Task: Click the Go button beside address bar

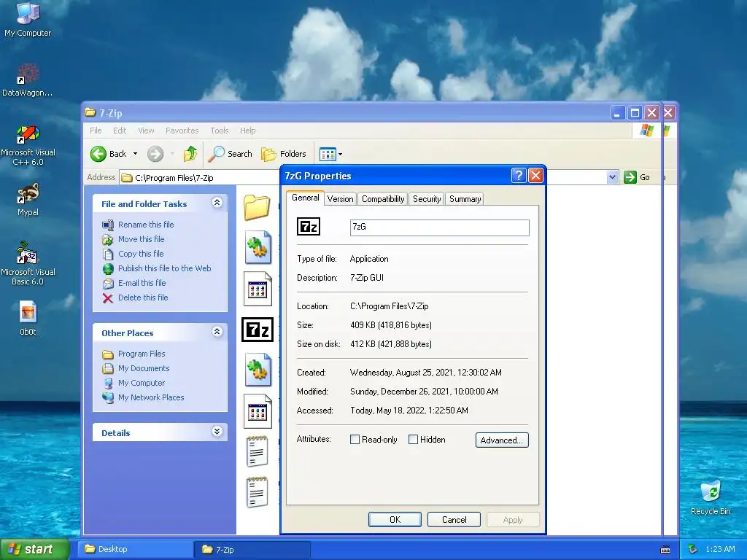Action: pos(637,177)
